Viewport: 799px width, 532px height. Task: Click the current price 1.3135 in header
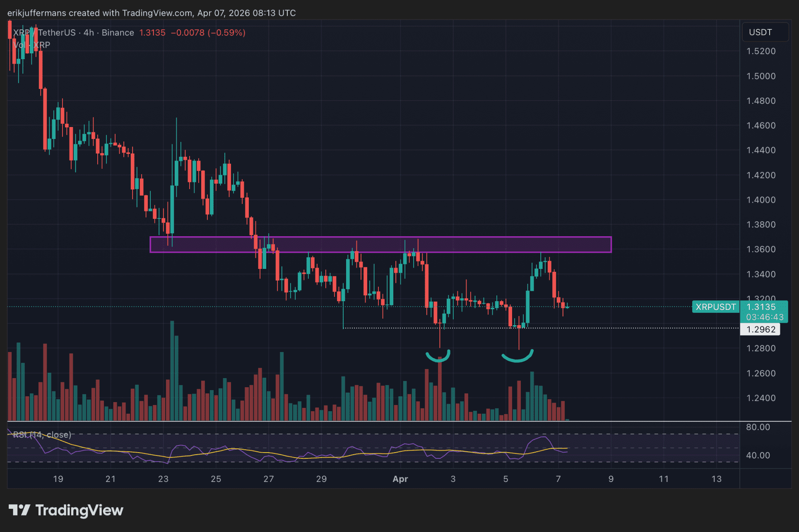[x=152, y=33]
